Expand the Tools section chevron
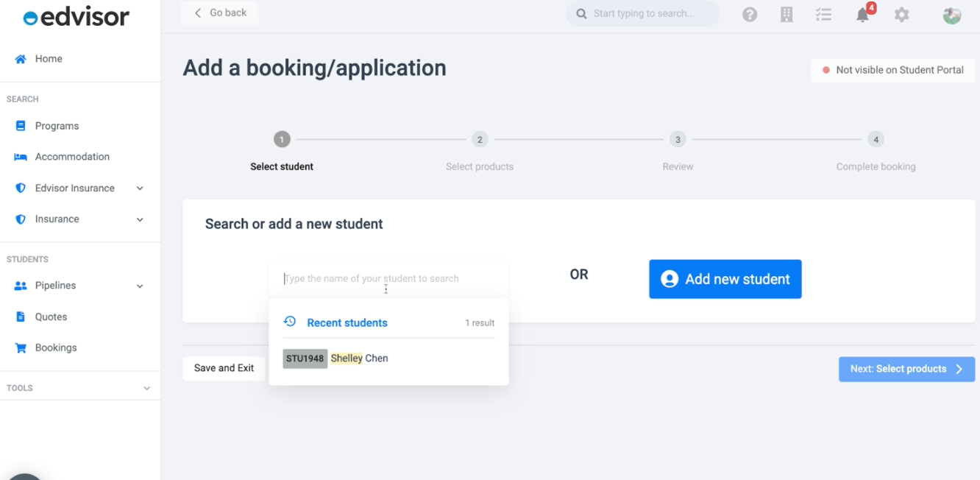This screenshot has height=480, width=980. (x=146, y=388)
